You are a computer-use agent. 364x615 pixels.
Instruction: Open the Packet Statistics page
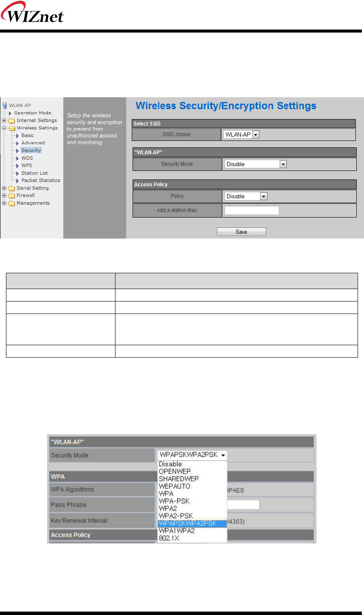point(41,180)
